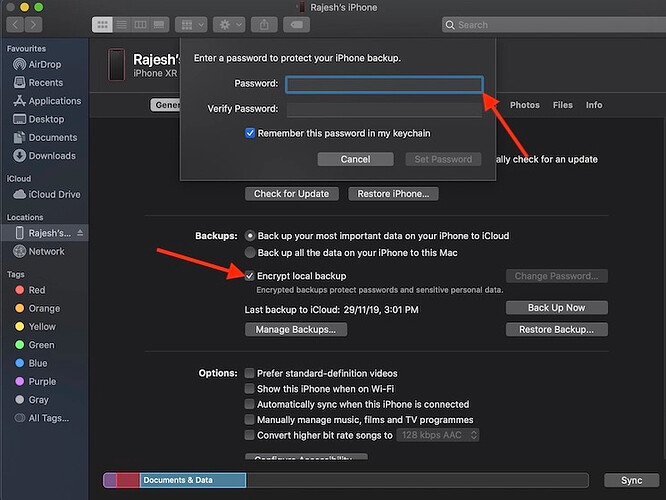The height and width of the screenshot is (500, 666).
Task: Click the Back Up Now button
Action: (x=556, y=308)
